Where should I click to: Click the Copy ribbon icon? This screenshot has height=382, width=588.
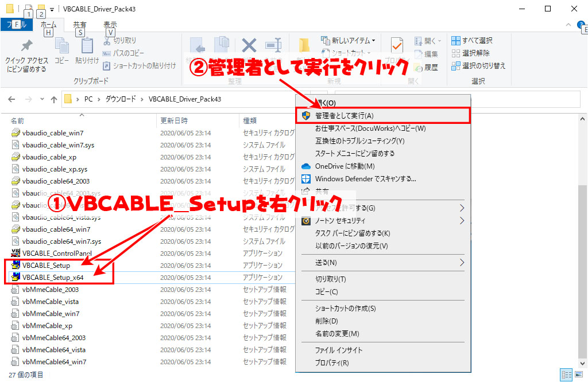tap(61, 46)
